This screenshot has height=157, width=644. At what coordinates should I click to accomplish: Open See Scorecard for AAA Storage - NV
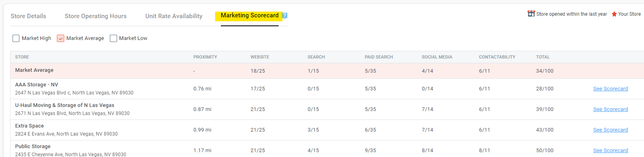[610, 89]
